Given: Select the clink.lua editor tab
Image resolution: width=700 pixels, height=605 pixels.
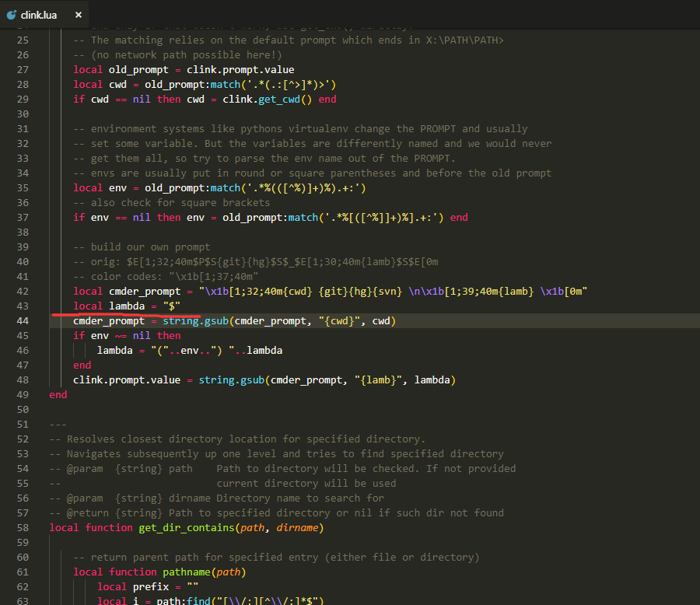Looking at the screenshot, I should click(x=44, y=15).
